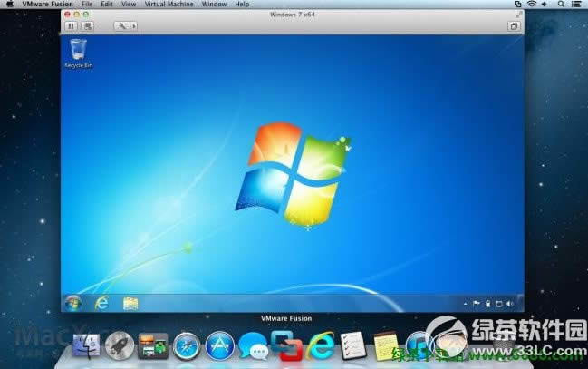
Task: Open the App Store from the Dock
Action: [x=220, y=345]
